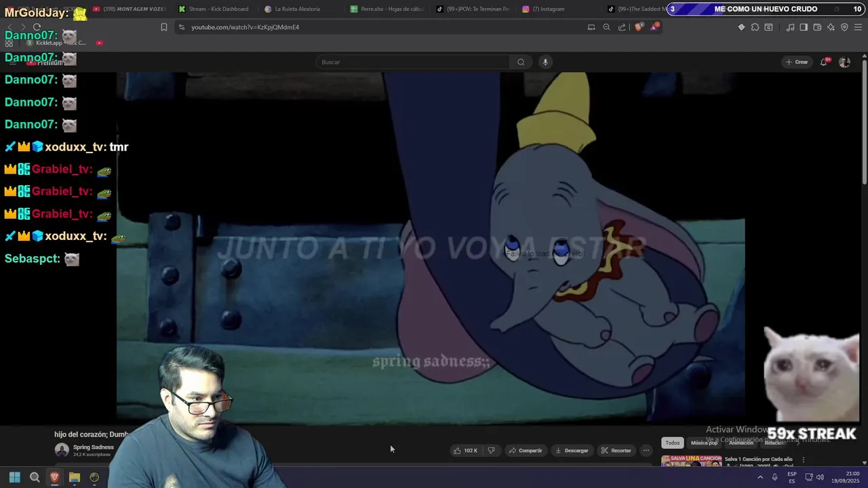Activate voice search microphone on YouTube

tap(545, 62)
